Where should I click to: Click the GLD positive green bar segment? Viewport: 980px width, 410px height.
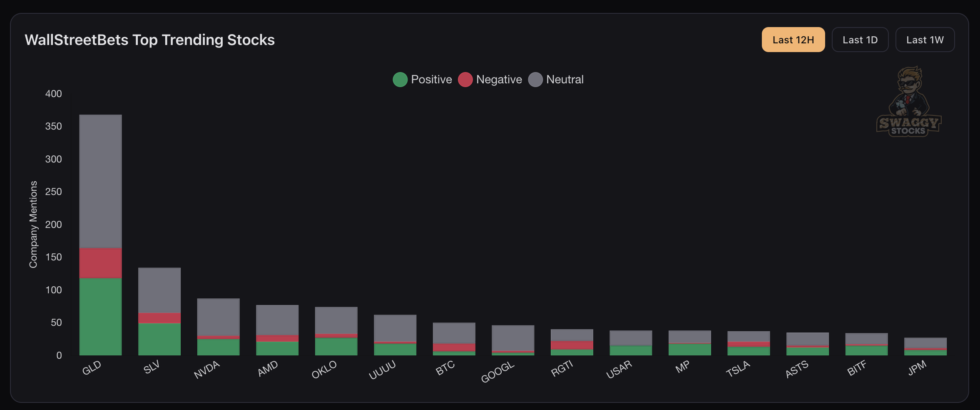(x=100, y=317)
